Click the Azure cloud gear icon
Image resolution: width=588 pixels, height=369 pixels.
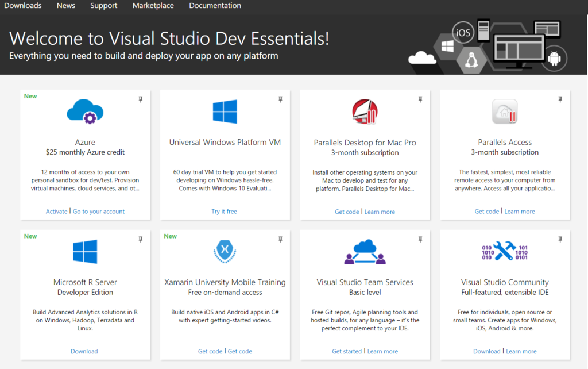(85, 112)
